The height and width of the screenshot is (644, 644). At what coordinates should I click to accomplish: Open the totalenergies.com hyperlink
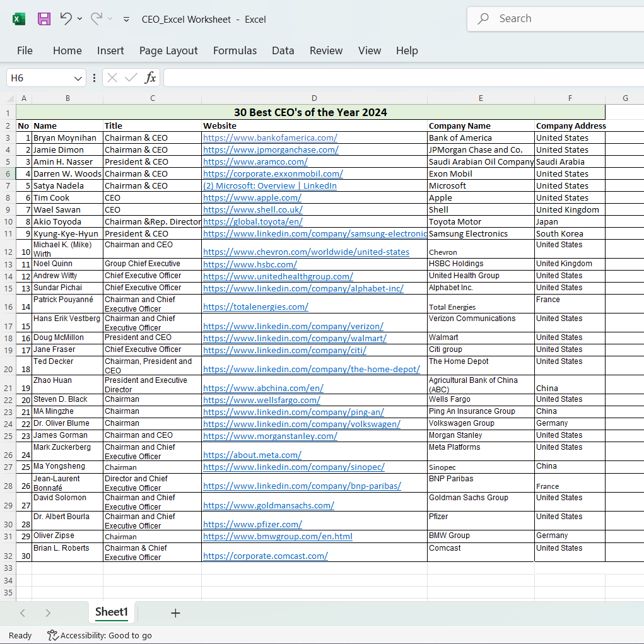tap(255, 307)
